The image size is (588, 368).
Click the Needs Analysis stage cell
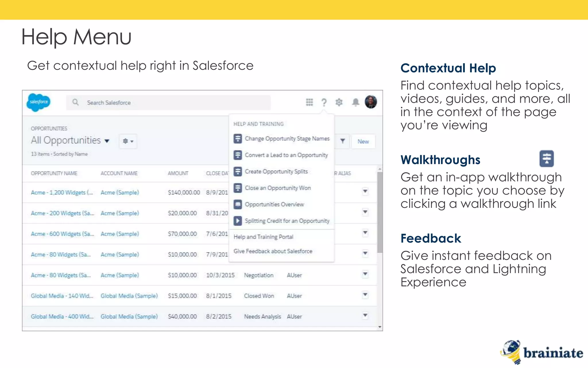click(x=262, y=317)
